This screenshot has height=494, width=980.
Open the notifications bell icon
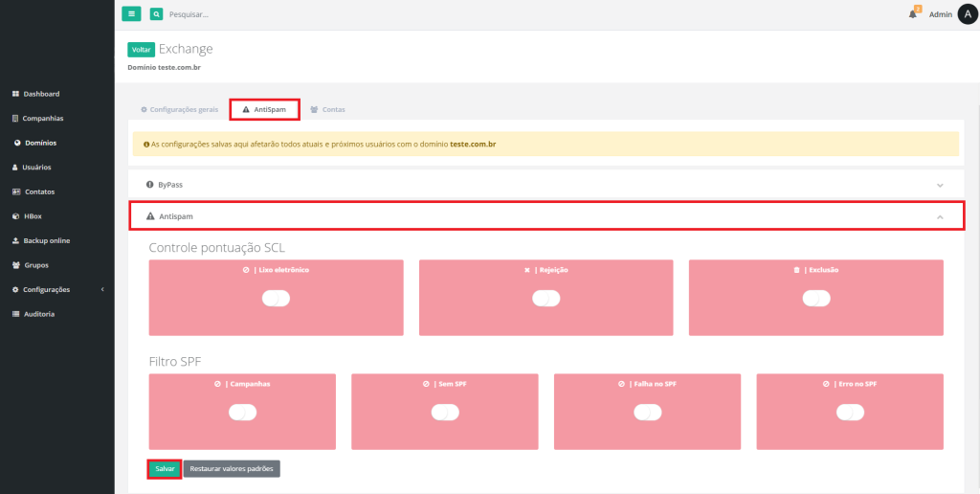[912, 14]
